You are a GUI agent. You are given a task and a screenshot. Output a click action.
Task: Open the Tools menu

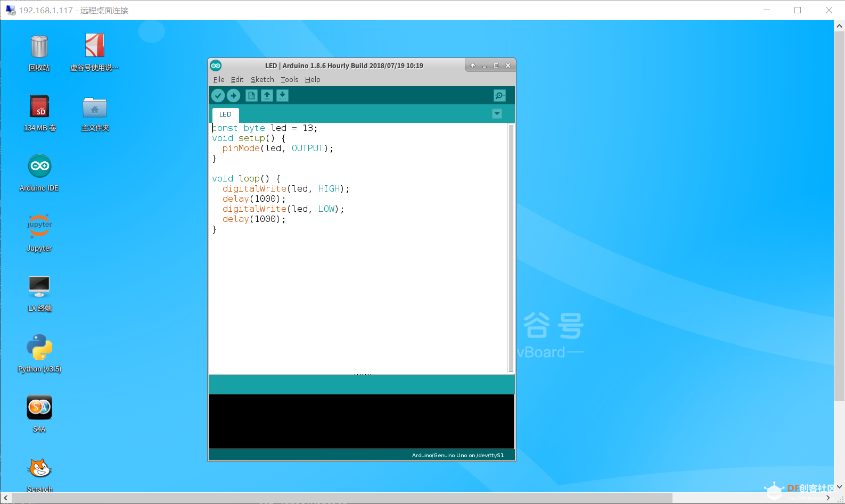290,79
